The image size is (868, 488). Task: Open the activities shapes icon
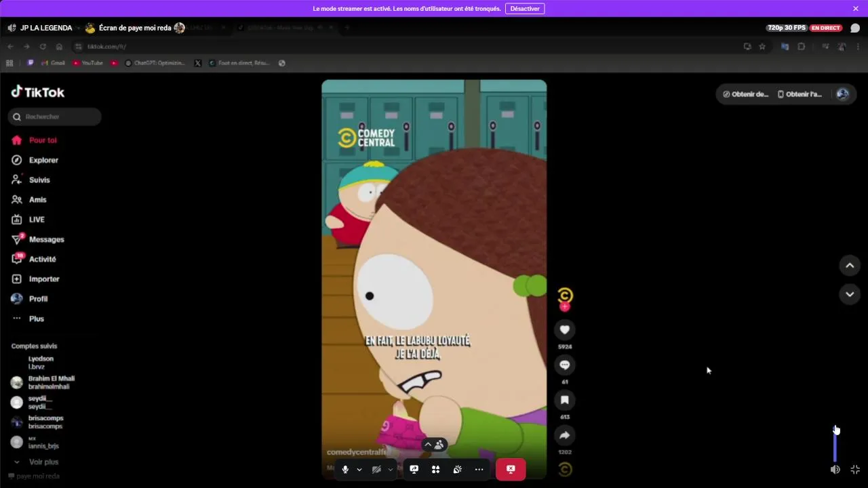[x=436, y=469]
